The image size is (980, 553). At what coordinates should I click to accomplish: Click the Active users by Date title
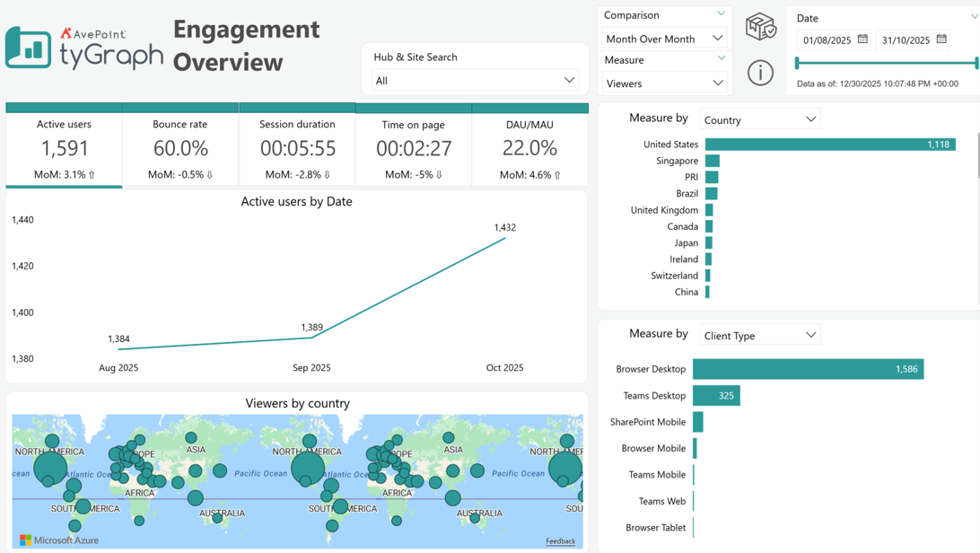pos(296,201)
